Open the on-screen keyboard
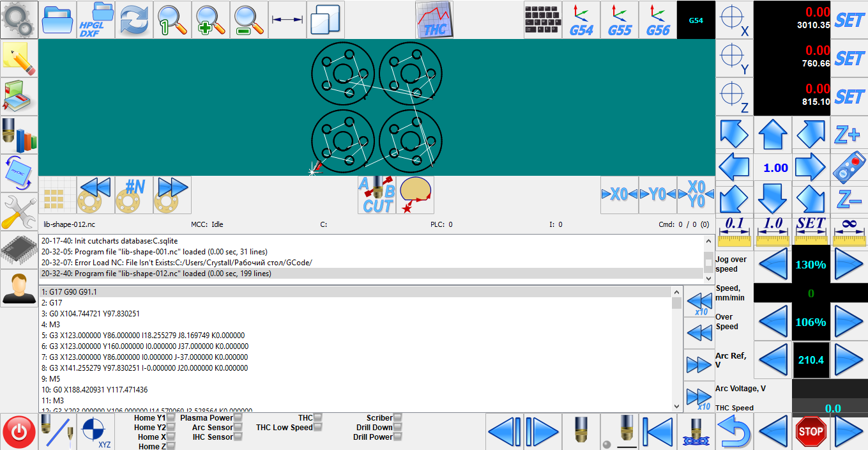 [543, 20]
